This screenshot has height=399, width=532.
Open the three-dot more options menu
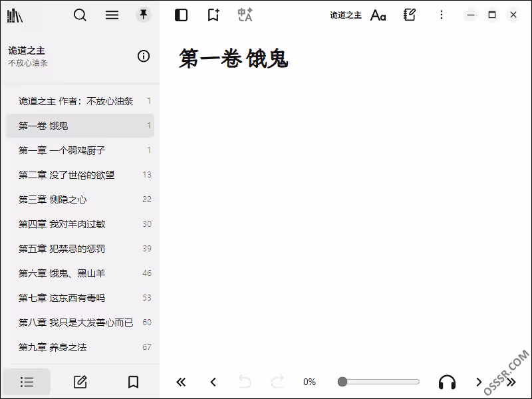[442, 15]
